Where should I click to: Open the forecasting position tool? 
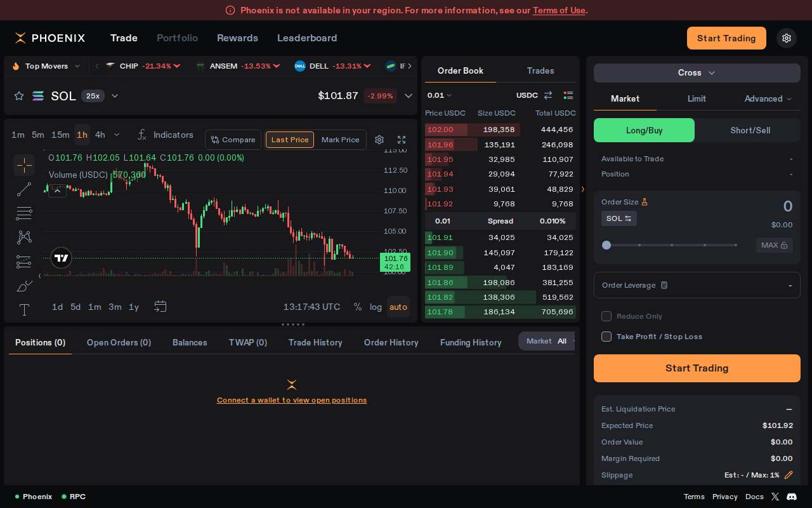(24, 262)
